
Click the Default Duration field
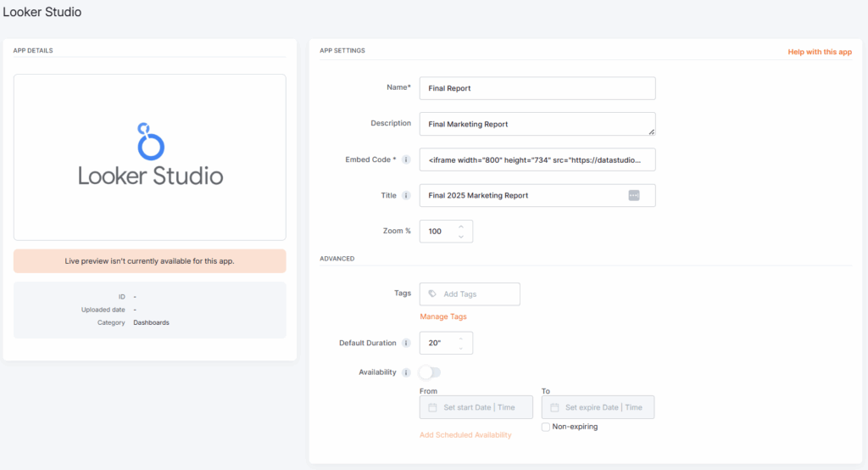click(446, 343)
